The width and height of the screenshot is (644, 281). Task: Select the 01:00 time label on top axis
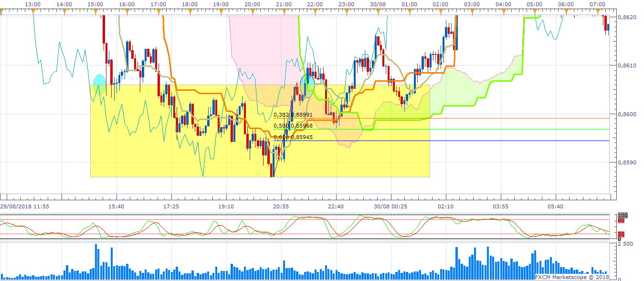(409, 4)
